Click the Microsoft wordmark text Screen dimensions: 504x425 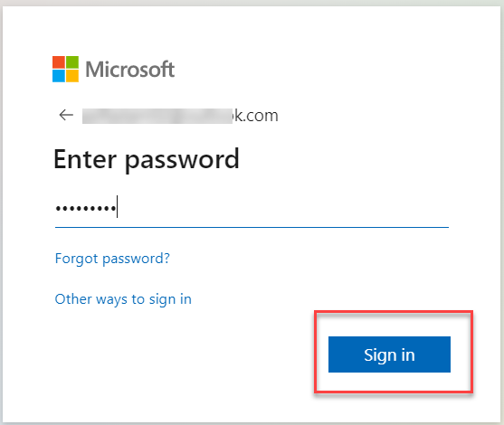[x=130, y=70]
